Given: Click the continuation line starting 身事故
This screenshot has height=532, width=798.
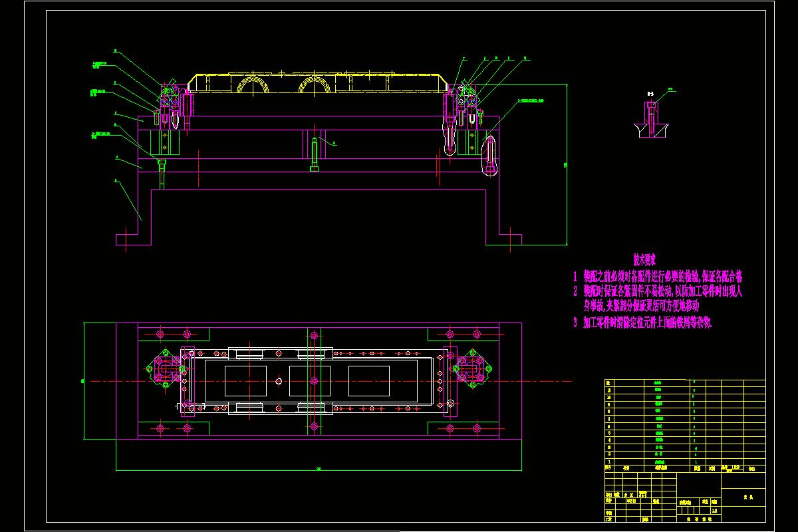Looking at the screenshot, I should point(642,306).
